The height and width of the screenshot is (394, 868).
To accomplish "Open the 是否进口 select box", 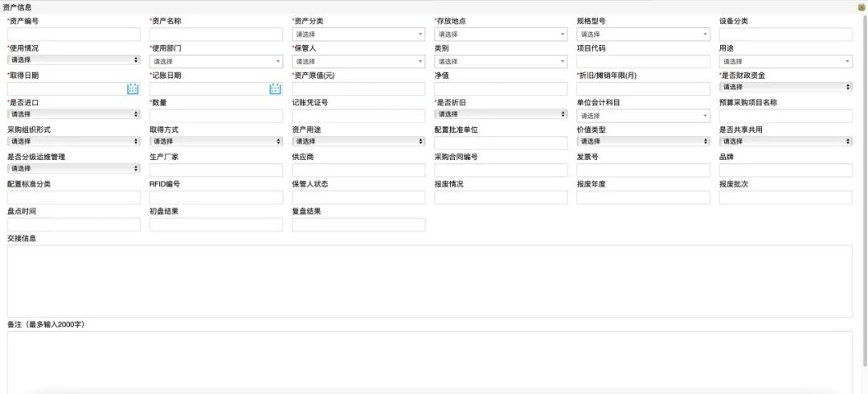I will pos(73,114).
